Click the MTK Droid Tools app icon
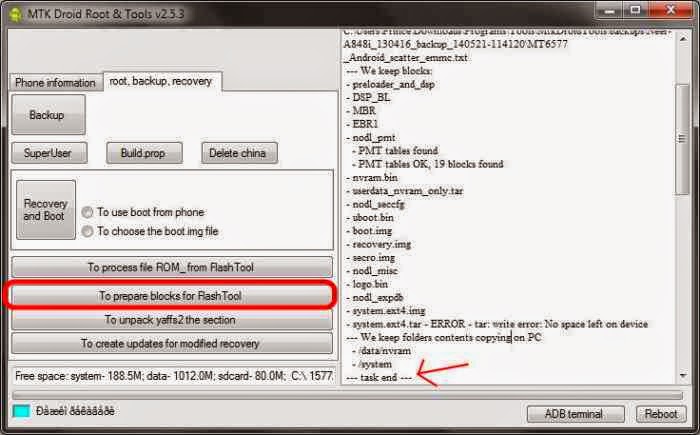Viewport: 700px width, 435px height. [15, 14]
